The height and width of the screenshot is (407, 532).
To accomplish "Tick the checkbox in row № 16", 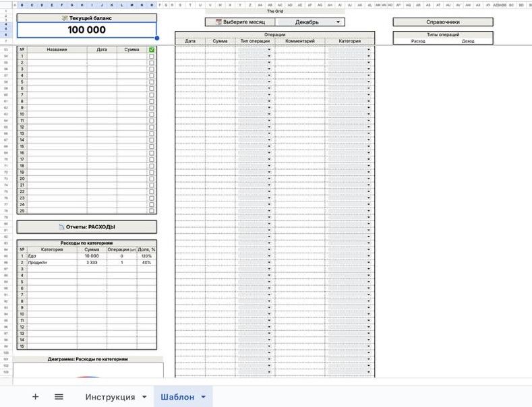I will (x=151, y=153).
